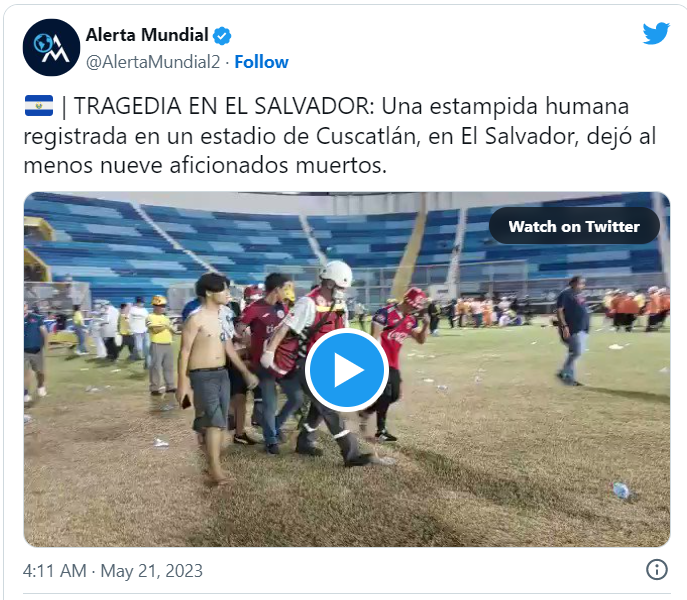Image resolution: width=687 pixels, height=600 pixels.
Task: Open the tweet info icon
Action: 657,570
